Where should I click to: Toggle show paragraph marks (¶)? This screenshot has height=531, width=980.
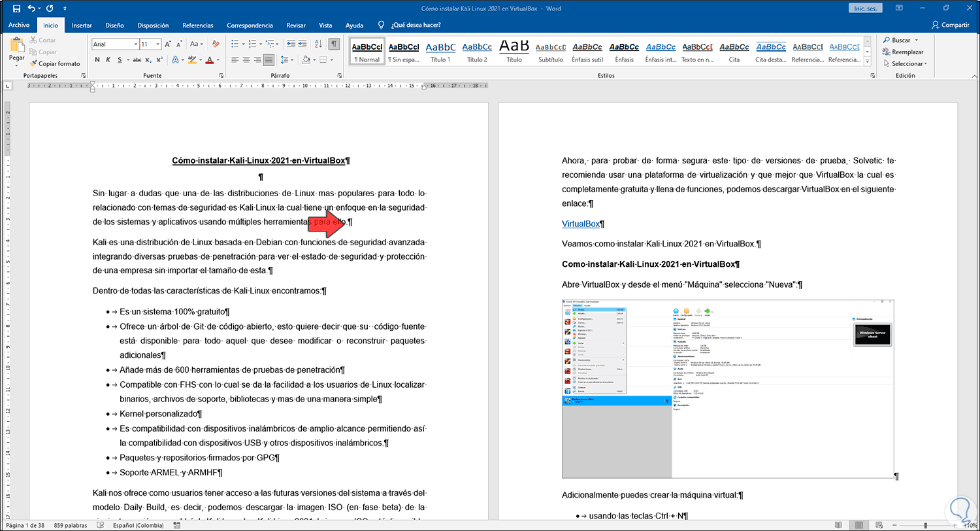click(334, 44)
